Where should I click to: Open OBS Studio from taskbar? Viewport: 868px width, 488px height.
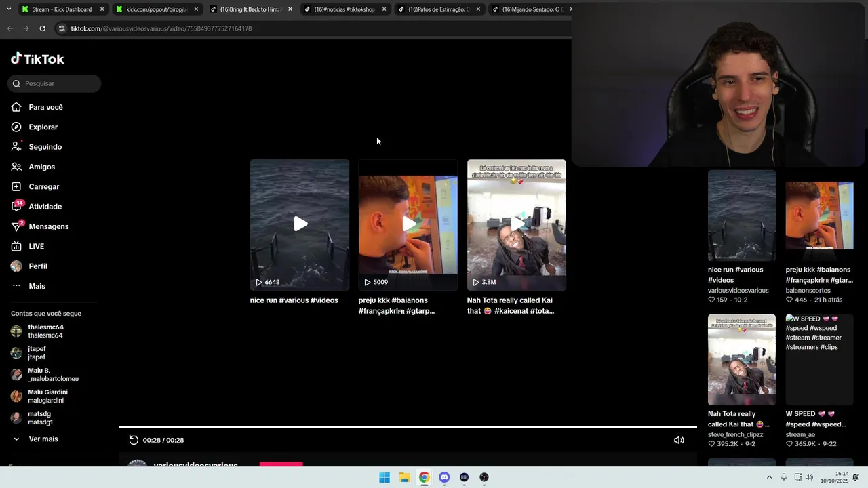tap(484, 477)
